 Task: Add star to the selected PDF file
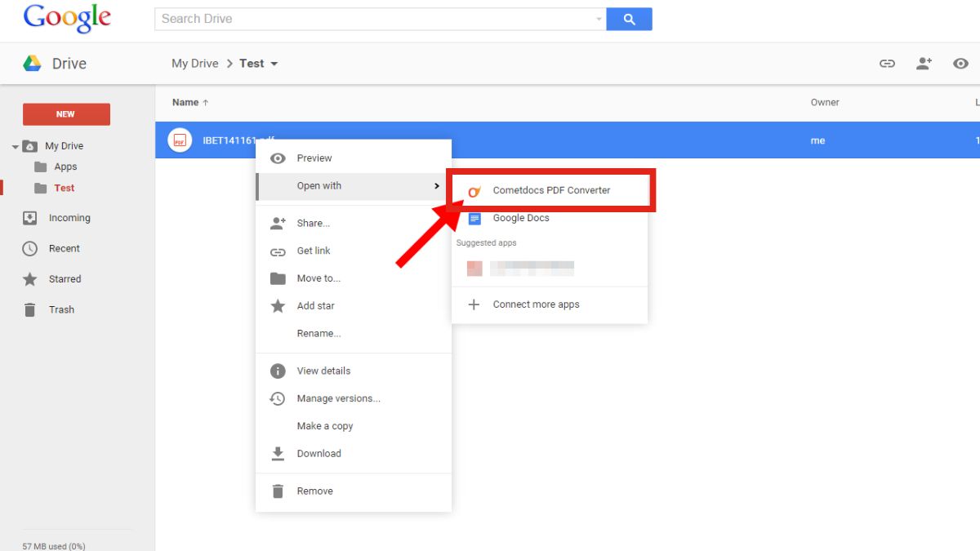point(316,305)
